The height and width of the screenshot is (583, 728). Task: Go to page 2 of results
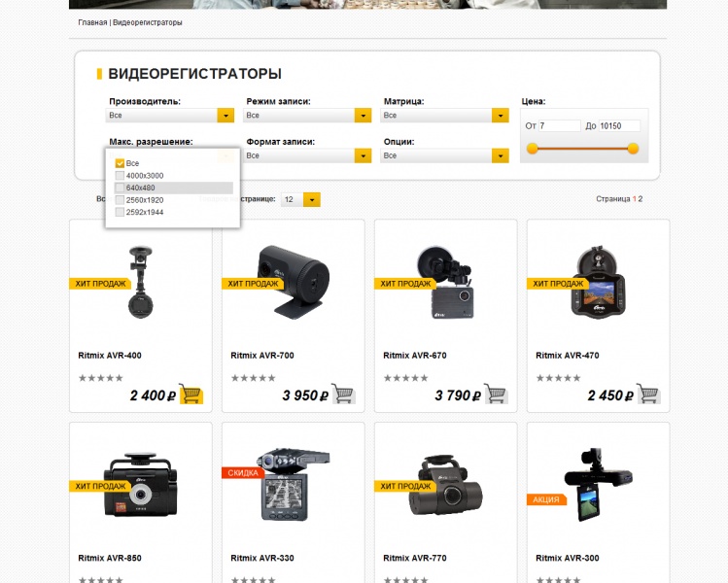(641, 198)
